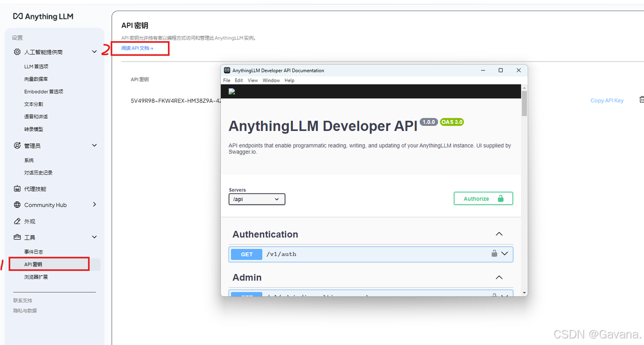Collapse the Authentication section arrow
This screenshot has height=345, width=644.
pos(499,234)
